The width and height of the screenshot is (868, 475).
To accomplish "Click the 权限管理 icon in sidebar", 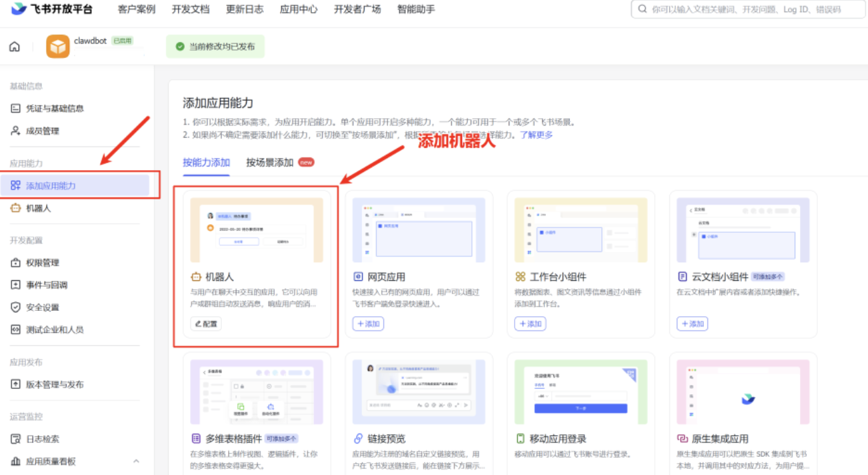I will [15, 263].
